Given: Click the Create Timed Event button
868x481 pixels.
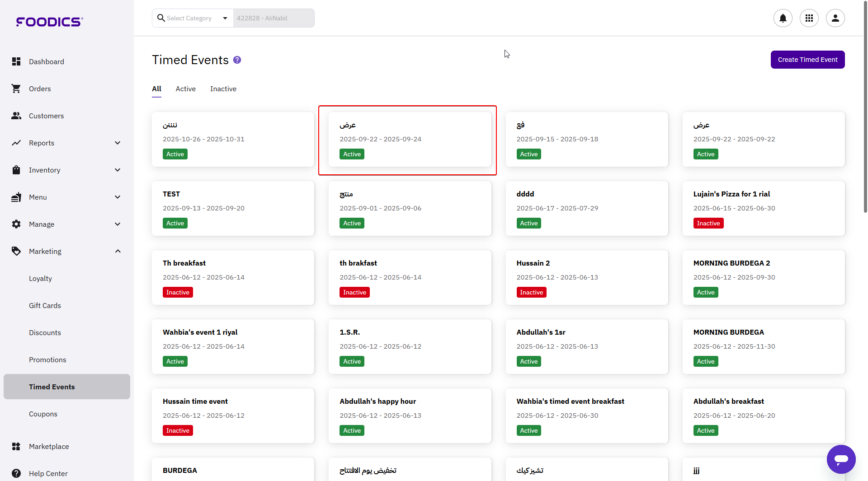Looking at the screenshot, I should point(807,60).
